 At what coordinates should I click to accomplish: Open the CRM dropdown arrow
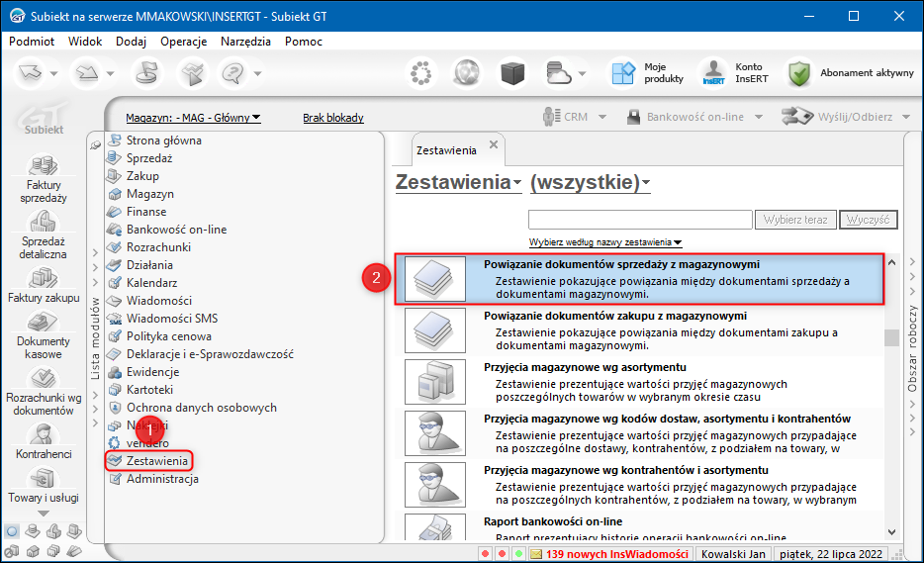[602, 117]
